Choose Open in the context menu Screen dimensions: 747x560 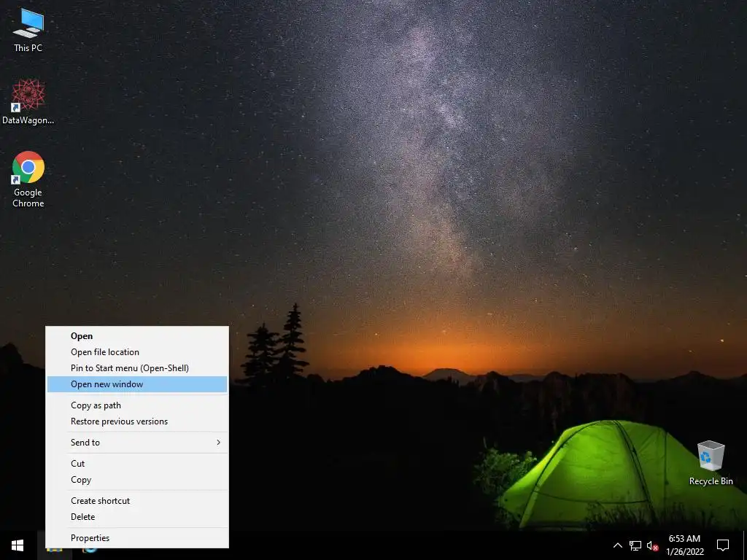[137, 335]
